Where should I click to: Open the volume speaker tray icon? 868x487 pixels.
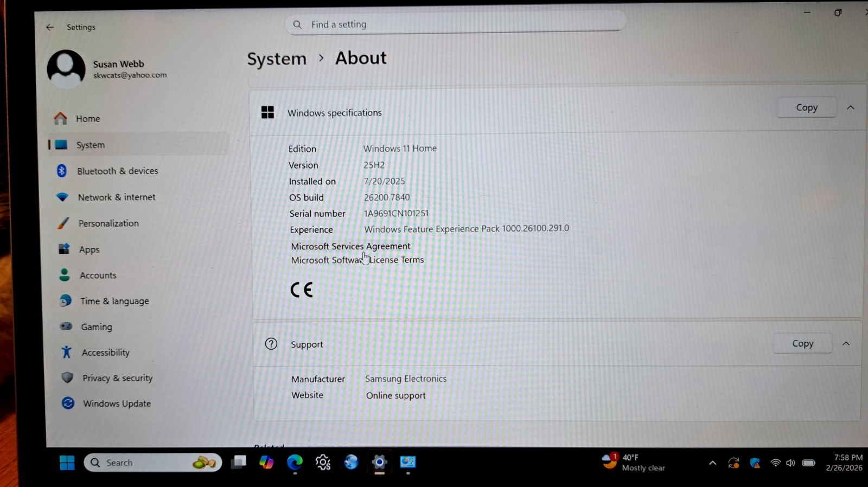790,463
